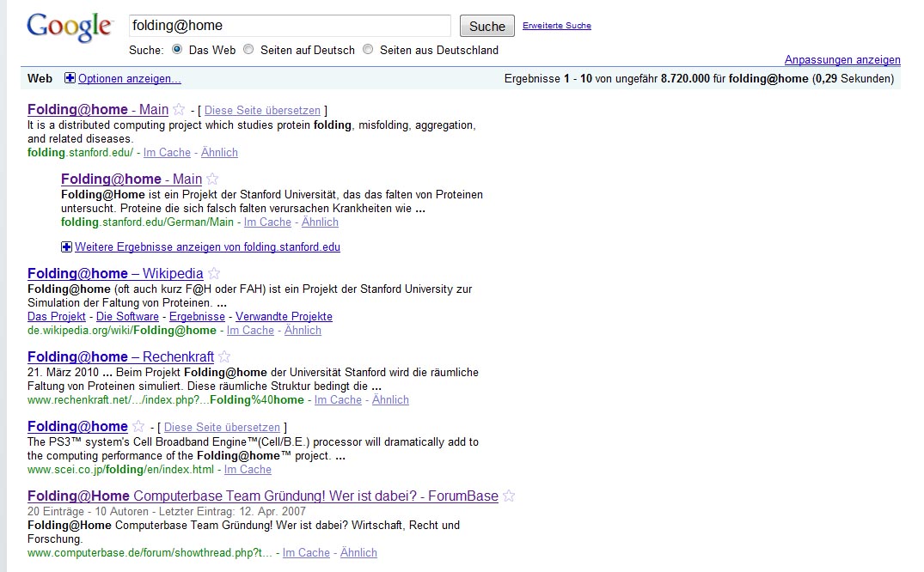Click the www.computerbase.de/forum/showthread.php URL text
Screen dimensions: 924x572
(x=150, y=552)
